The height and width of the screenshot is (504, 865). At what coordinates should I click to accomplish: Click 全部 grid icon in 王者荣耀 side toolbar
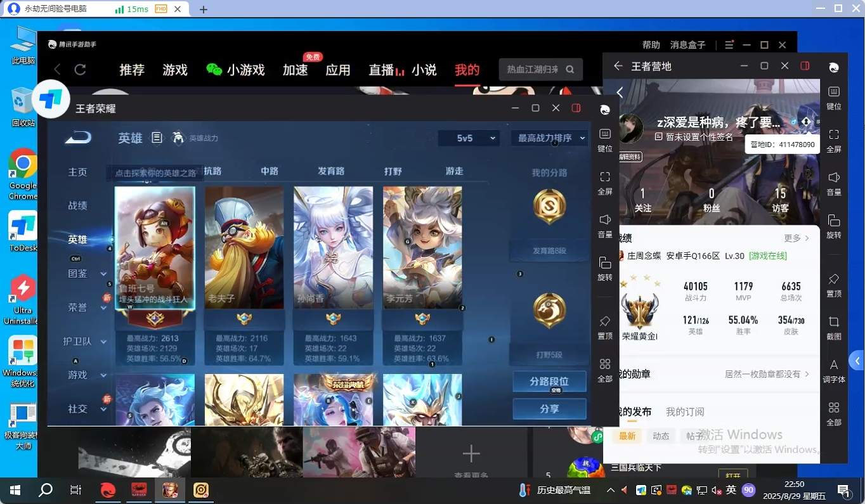(x=605, y=364)
